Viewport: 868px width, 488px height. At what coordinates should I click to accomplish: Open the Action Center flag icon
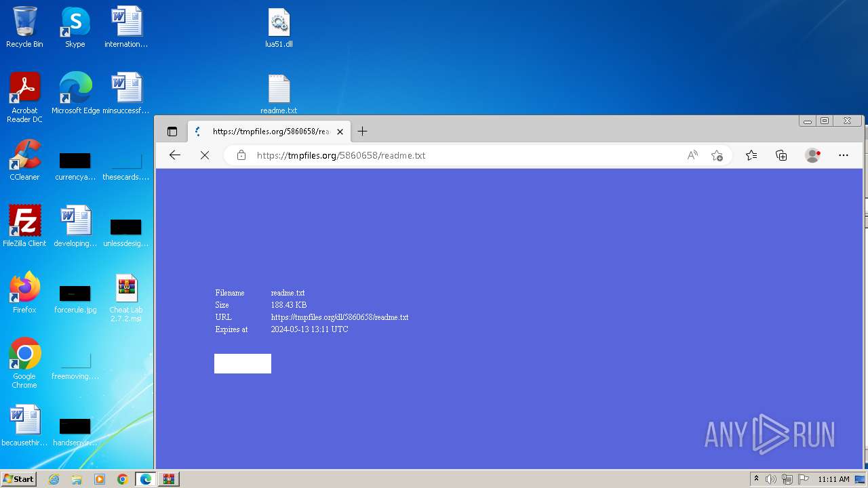coord(803,479)
